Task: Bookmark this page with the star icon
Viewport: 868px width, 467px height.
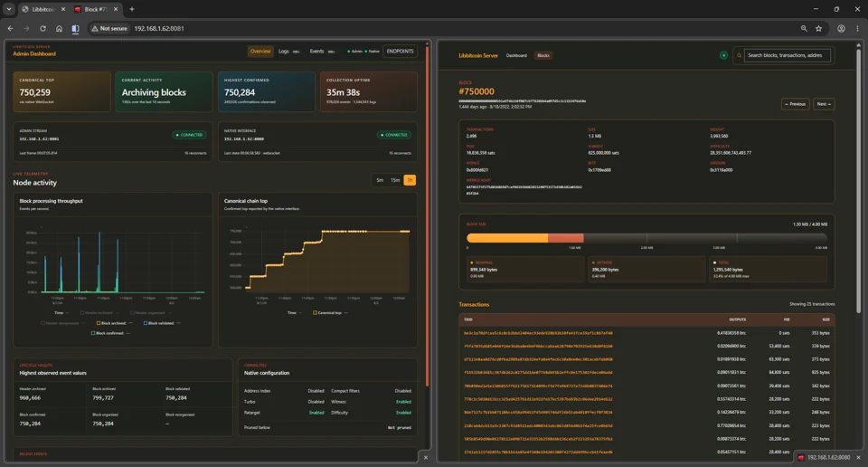Action: (x=819, y=28)
